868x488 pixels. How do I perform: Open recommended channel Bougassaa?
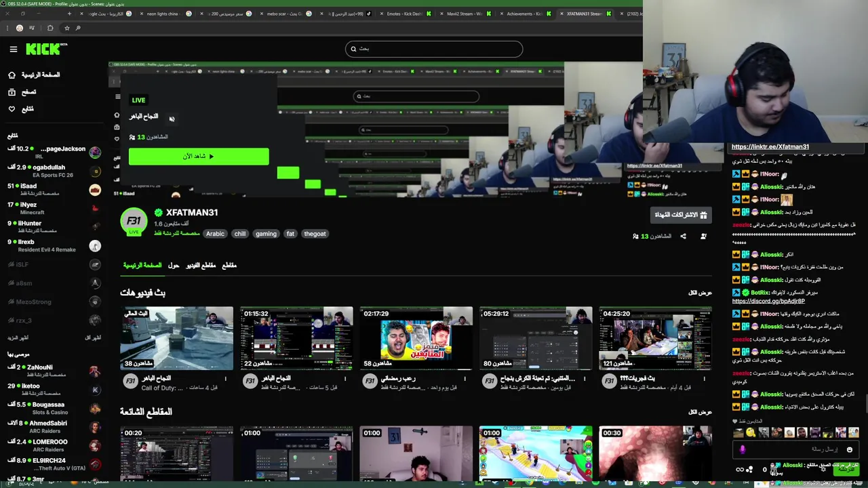(x=53, y=408)
